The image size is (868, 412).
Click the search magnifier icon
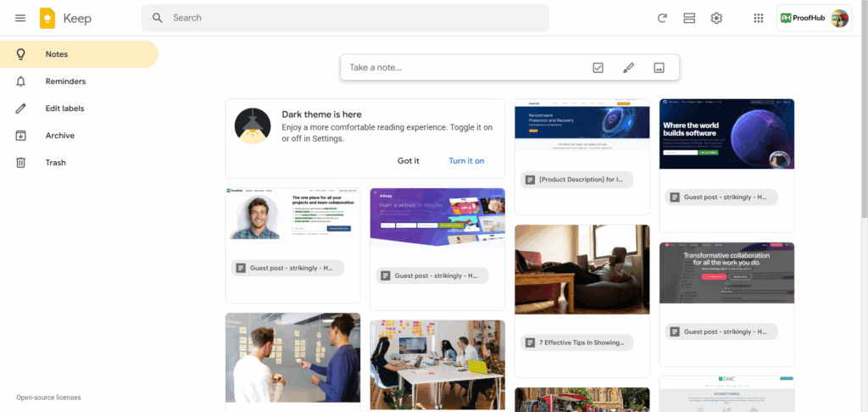coord(158,18)
